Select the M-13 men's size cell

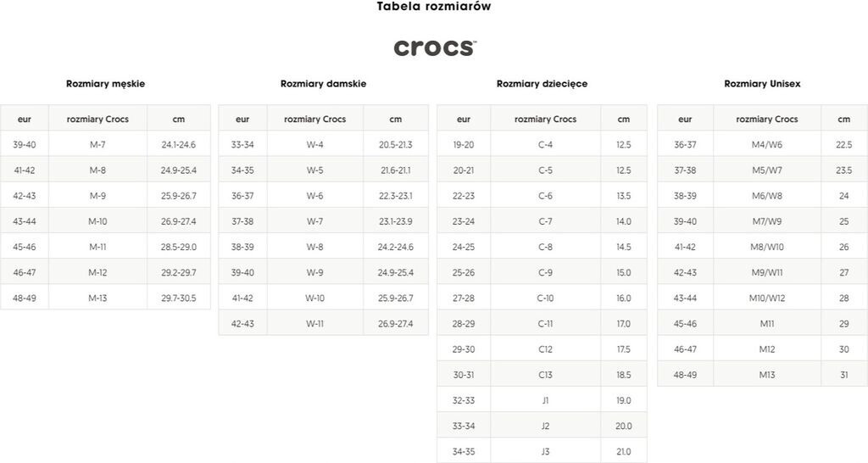click(97, 298)
